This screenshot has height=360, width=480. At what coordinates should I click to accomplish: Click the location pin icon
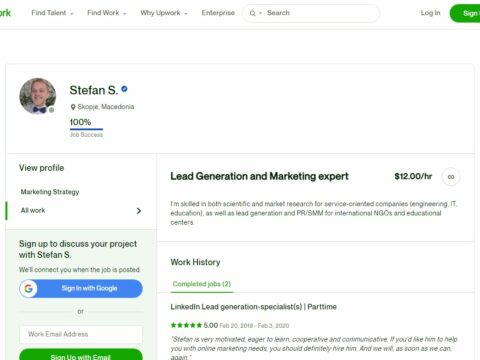coord(73,107)
